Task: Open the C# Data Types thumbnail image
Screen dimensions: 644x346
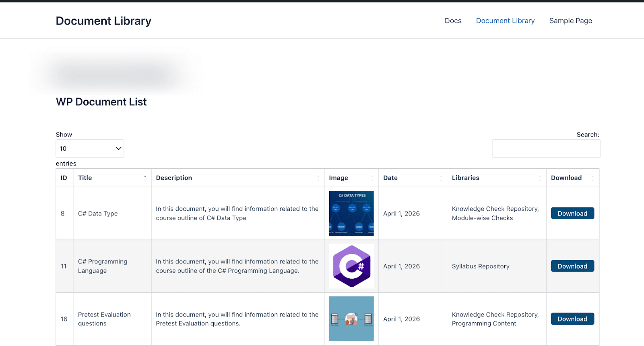Action: coord(351,213)
